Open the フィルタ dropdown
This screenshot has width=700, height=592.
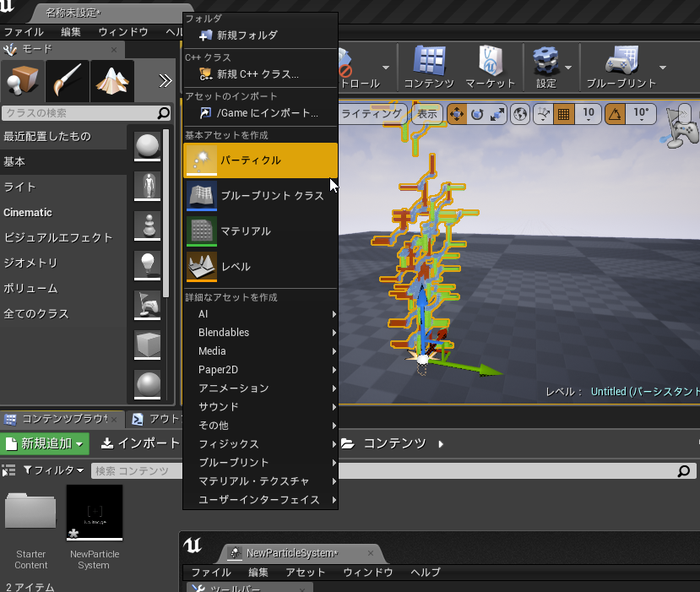click(x=53, y=470)
